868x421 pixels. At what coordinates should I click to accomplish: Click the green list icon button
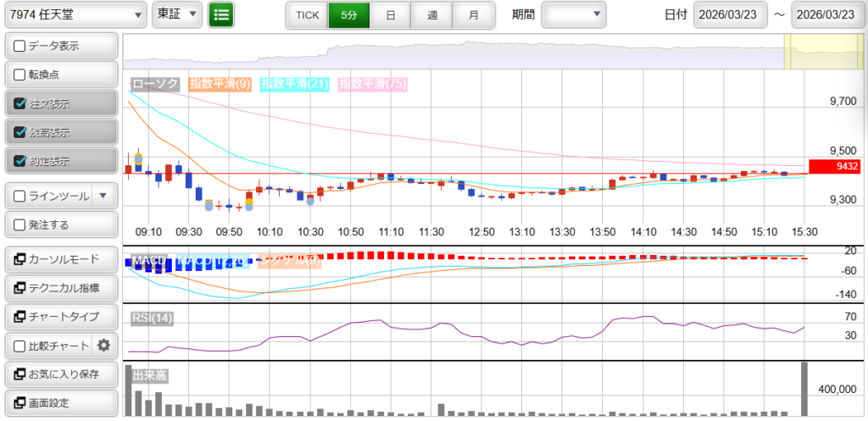(221, 14)
